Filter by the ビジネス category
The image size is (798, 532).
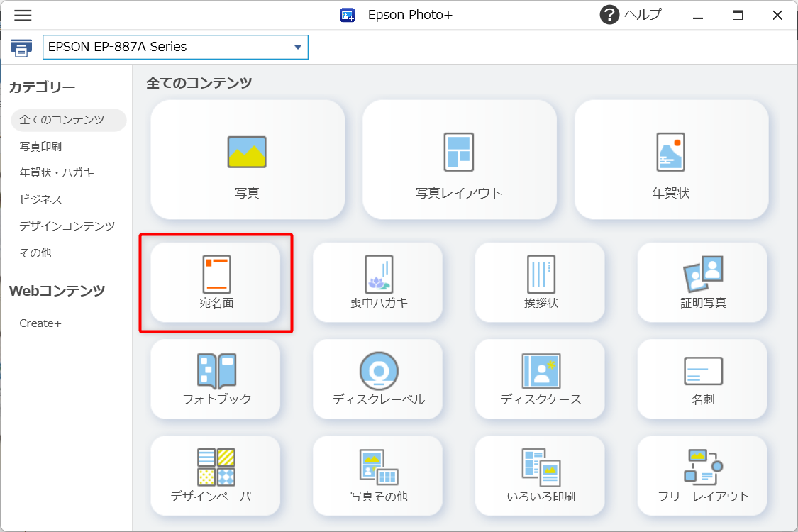pyautogui.click(x=41, y=200)
